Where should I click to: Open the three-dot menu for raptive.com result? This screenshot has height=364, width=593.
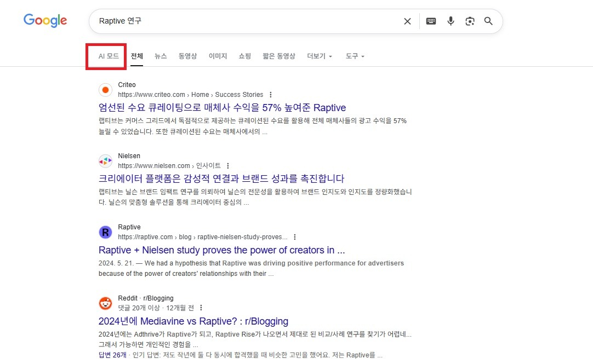coord(295,237)
